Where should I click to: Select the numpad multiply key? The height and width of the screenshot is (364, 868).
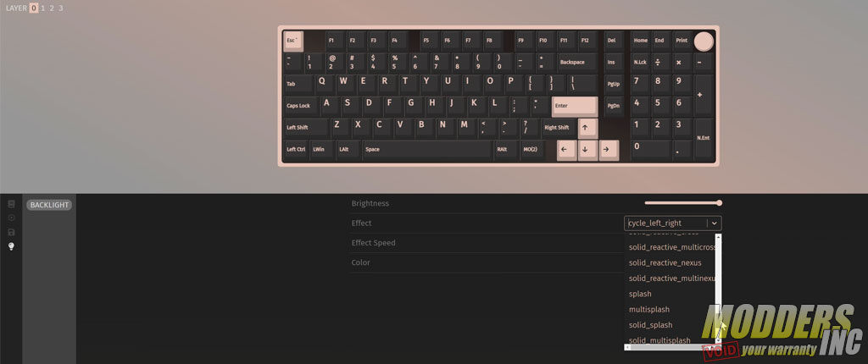click(x=681, y=63)
